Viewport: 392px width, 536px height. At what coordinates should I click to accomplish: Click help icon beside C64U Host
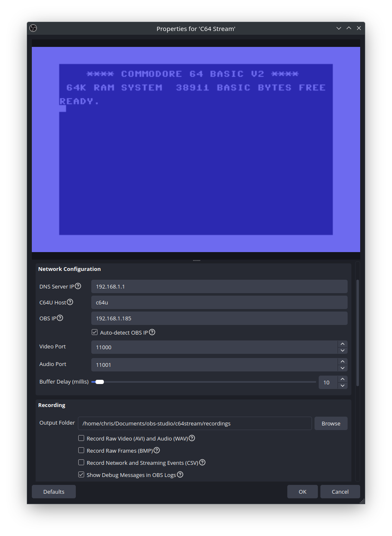[x=70, y=302]
